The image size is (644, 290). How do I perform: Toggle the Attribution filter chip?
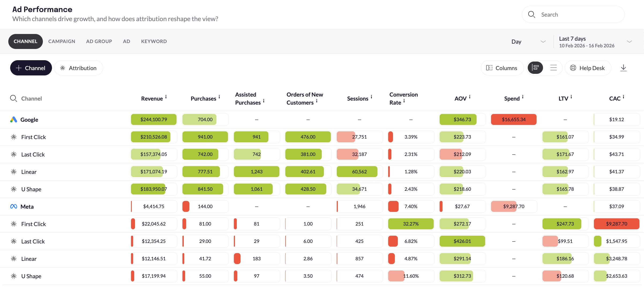pos(78,68)
